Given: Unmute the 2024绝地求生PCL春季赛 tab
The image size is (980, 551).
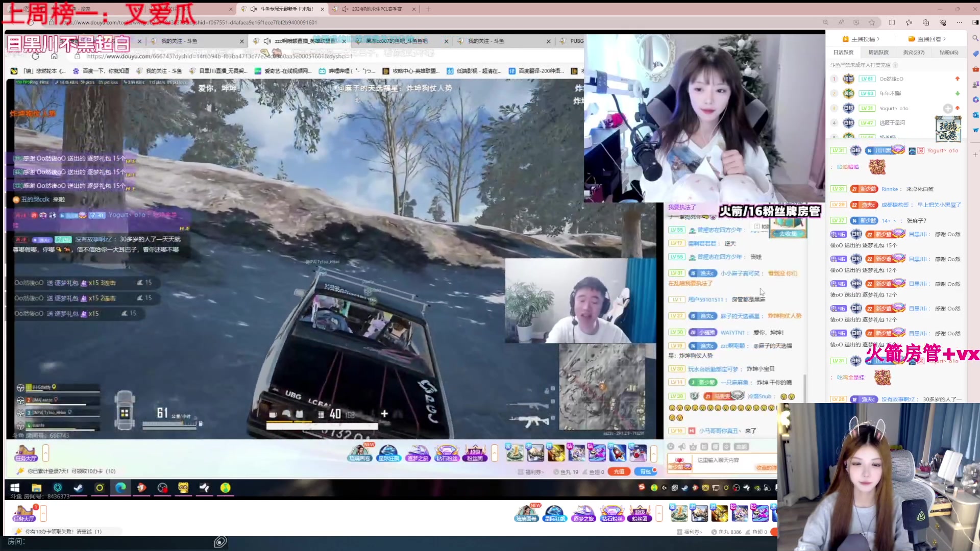Looking at the screenshot, I should click(x=345, y=9).
